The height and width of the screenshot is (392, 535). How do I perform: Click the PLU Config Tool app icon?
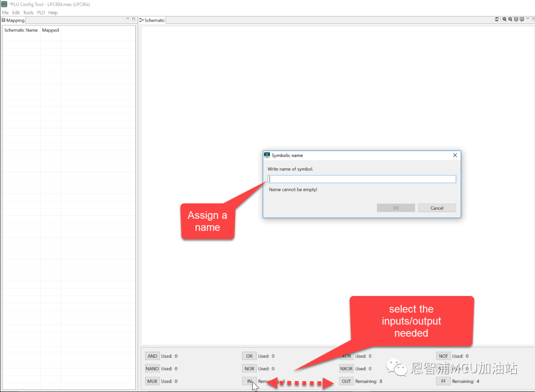(x=4, y=4)
